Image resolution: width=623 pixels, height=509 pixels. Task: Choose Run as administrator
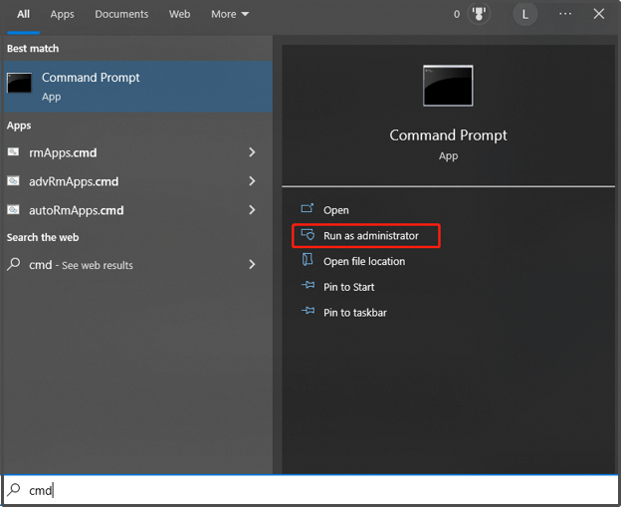pos(371,236)
